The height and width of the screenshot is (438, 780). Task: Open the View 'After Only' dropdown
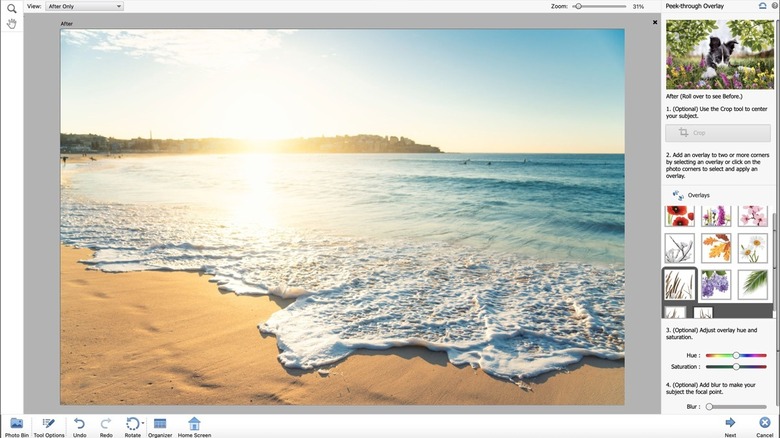(84, 6)
